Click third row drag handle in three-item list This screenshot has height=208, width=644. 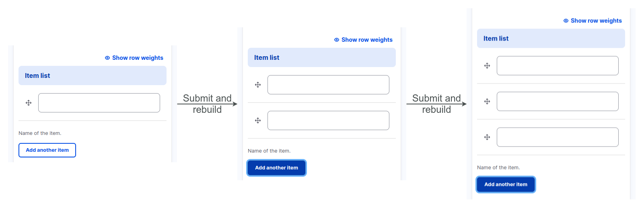(487, 137)
